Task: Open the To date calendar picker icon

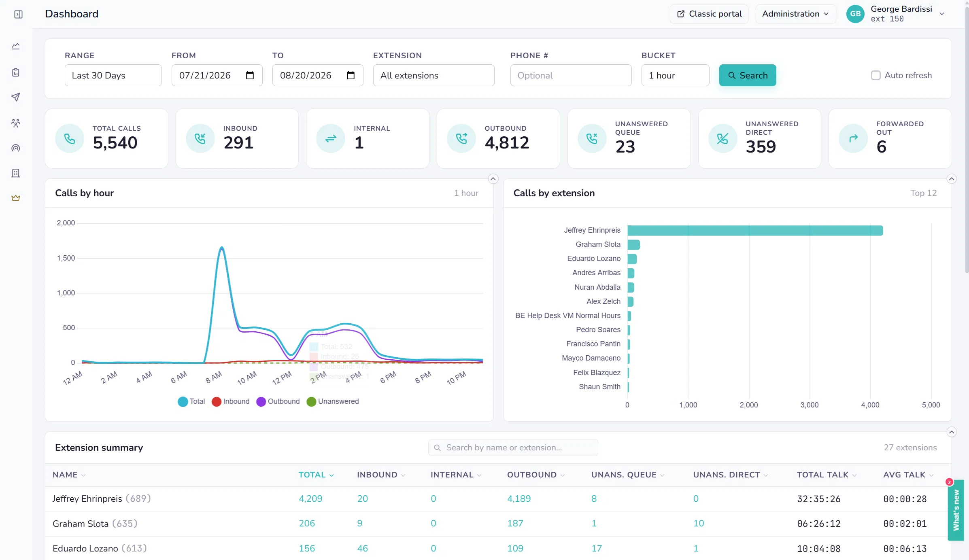Action: click(x=351, y=75)
